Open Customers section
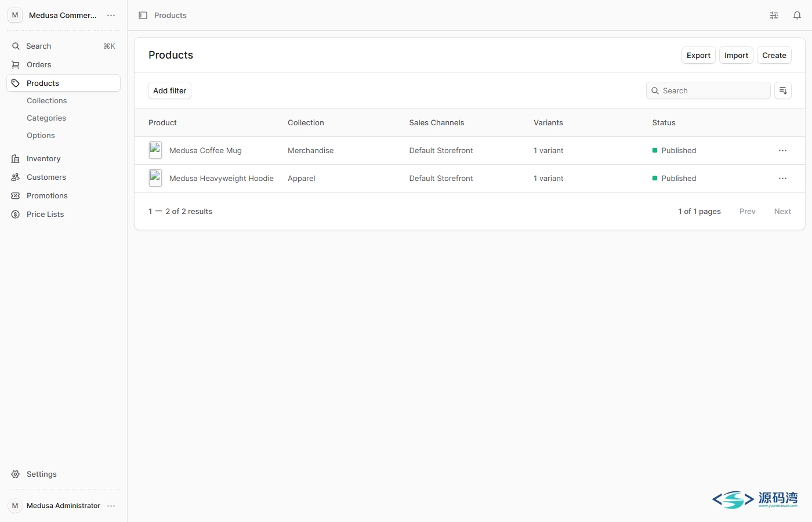This screenshot has height=522, width=812. click(63, 177)
